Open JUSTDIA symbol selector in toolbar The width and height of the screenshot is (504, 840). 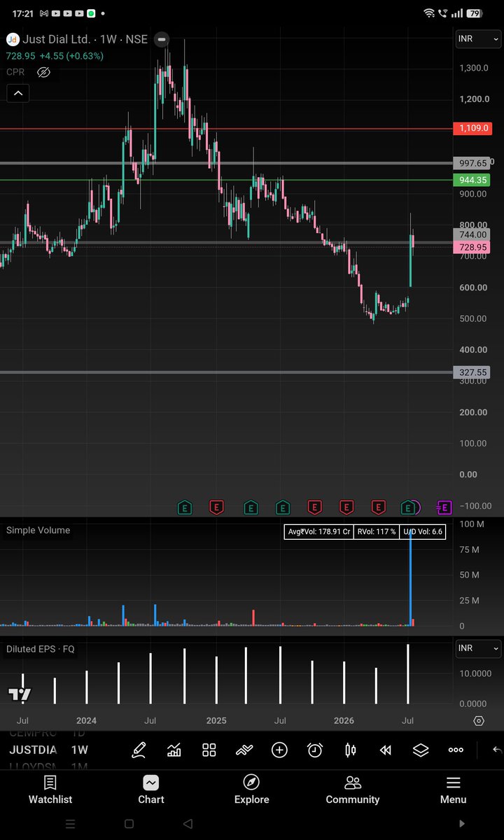coord(33,750)
